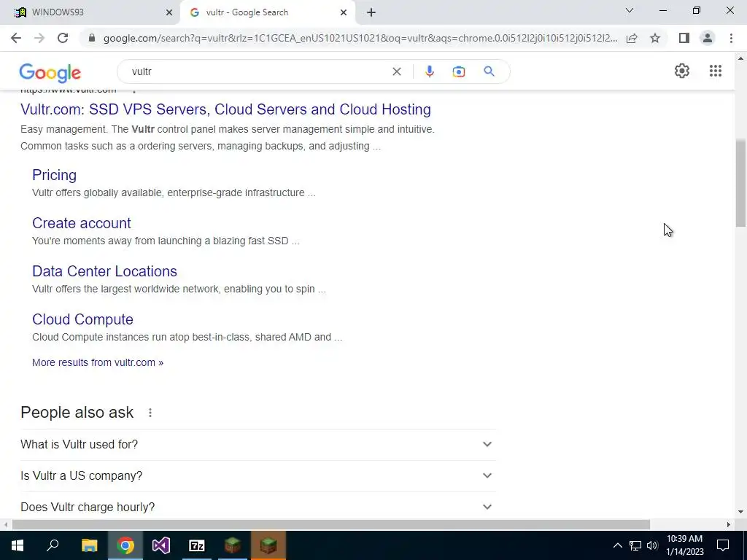The image size is (747, 560).
Task: Start voice search with microphone icon
Action: click(x=429, y=71)
